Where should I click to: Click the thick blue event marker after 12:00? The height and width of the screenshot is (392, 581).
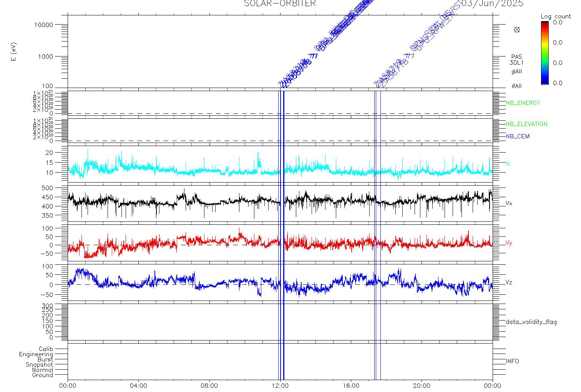(x=284, y=234)
